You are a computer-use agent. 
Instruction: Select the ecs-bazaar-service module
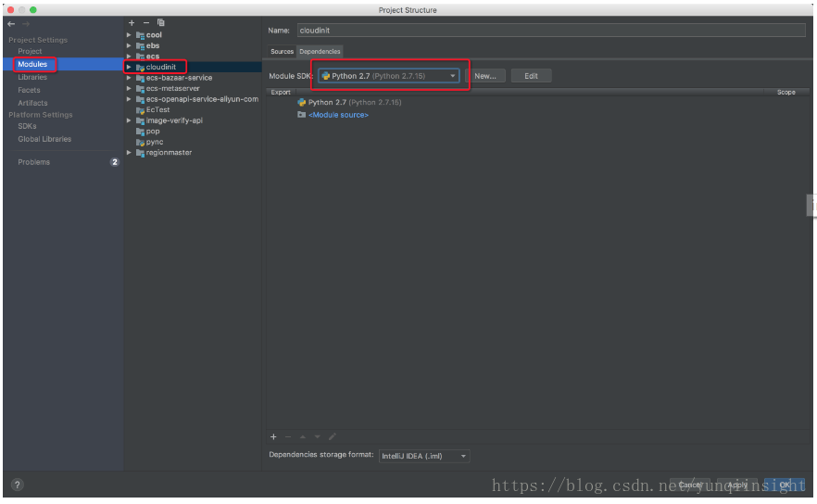click(x=179, y=78)
